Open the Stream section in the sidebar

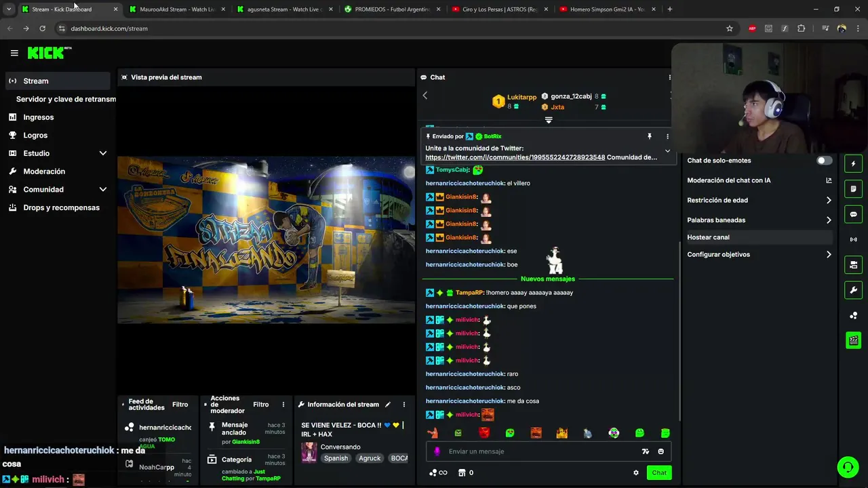(x=57, y=81)
